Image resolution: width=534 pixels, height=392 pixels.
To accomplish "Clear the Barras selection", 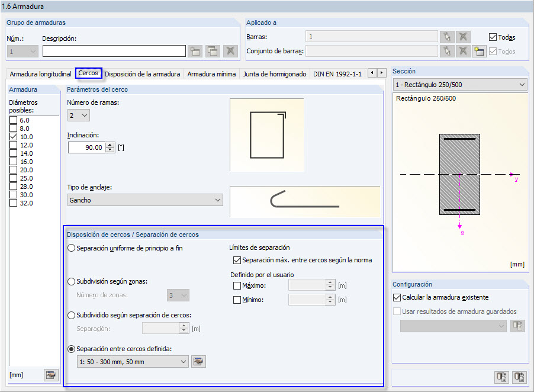I will (x=463, y=37).
